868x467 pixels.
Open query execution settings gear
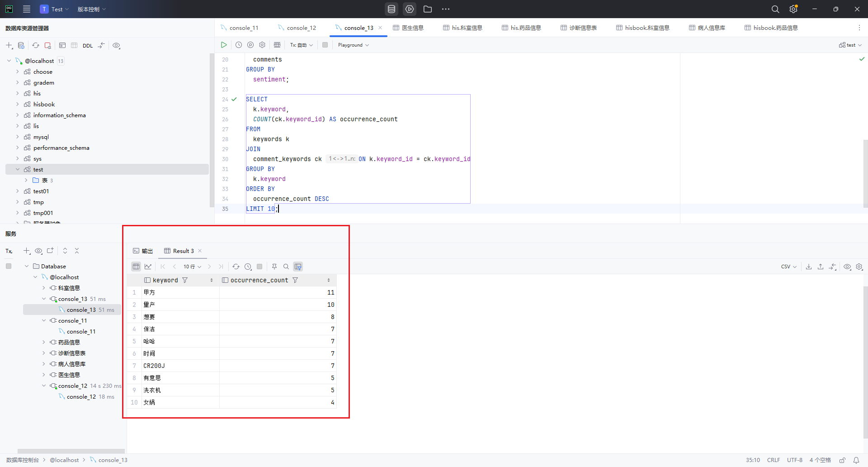pyautogui.click(x=262, y=45)
